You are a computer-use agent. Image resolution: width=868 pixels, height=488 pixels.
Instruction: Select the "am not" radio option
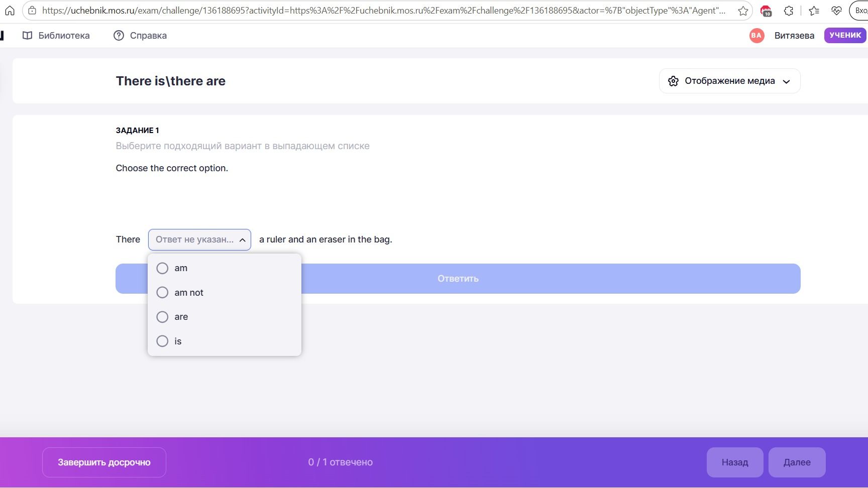(162, 292)
